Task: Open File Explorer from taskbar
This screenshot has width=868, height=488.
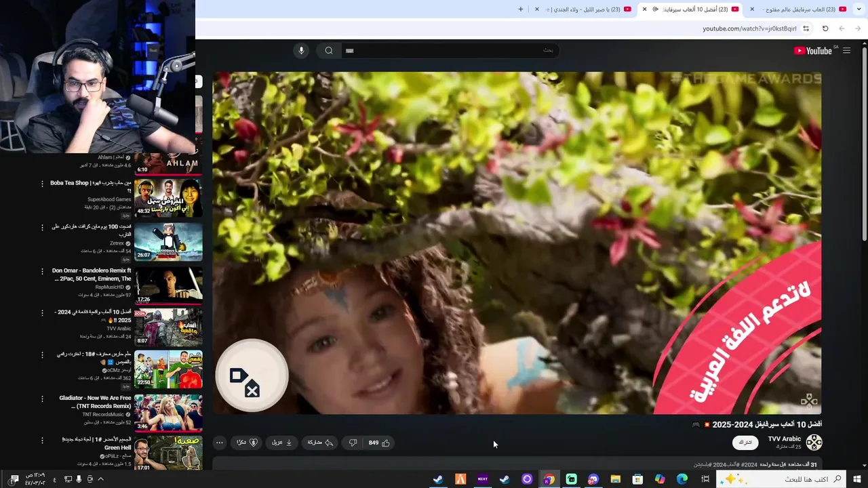Action: click(616, 479)
